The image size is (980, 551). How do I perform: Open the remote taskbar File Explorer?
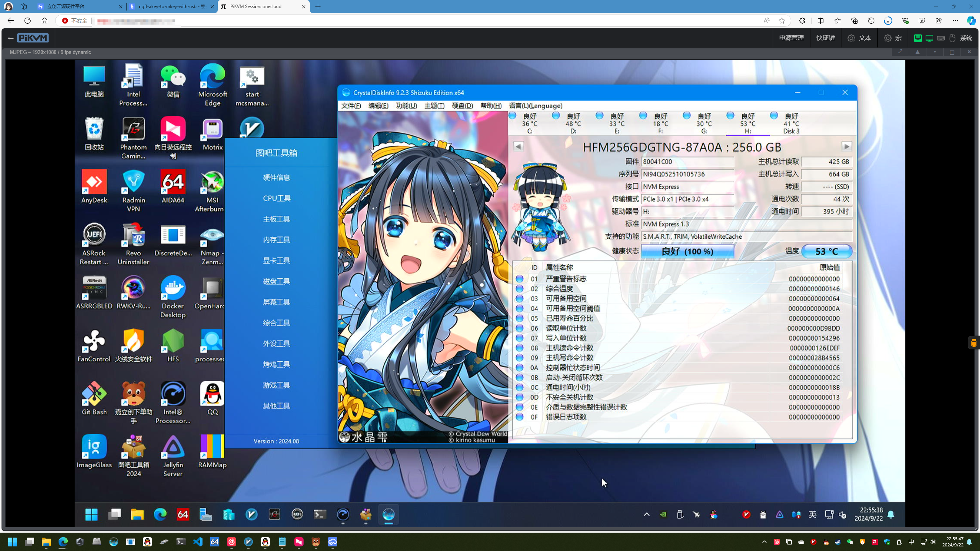(x=137, y=514)
